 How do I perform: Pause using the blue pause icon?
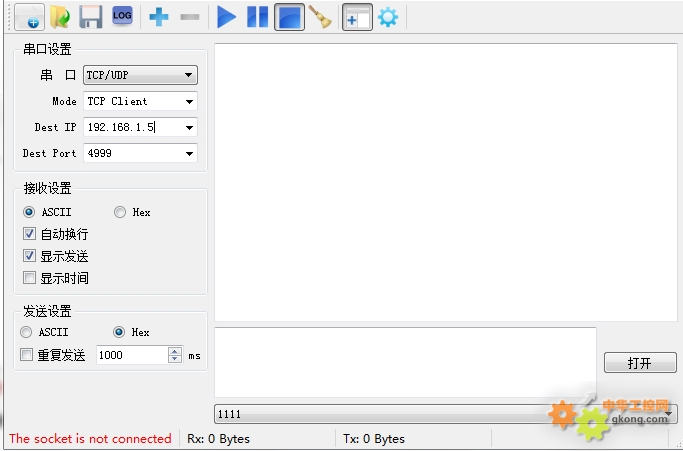[x=257, y=17]
